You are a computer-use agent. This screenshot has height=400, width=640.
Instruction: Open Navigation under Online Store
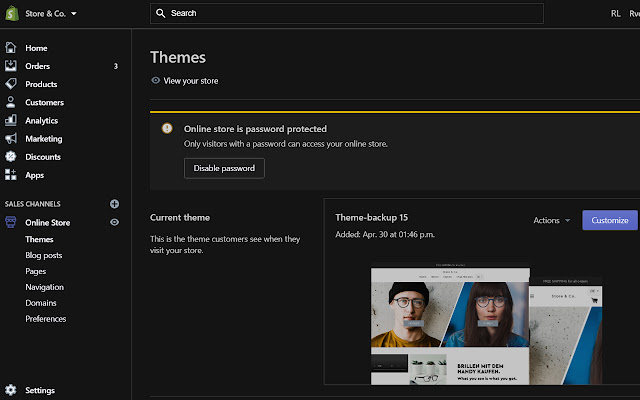[44, 287]
